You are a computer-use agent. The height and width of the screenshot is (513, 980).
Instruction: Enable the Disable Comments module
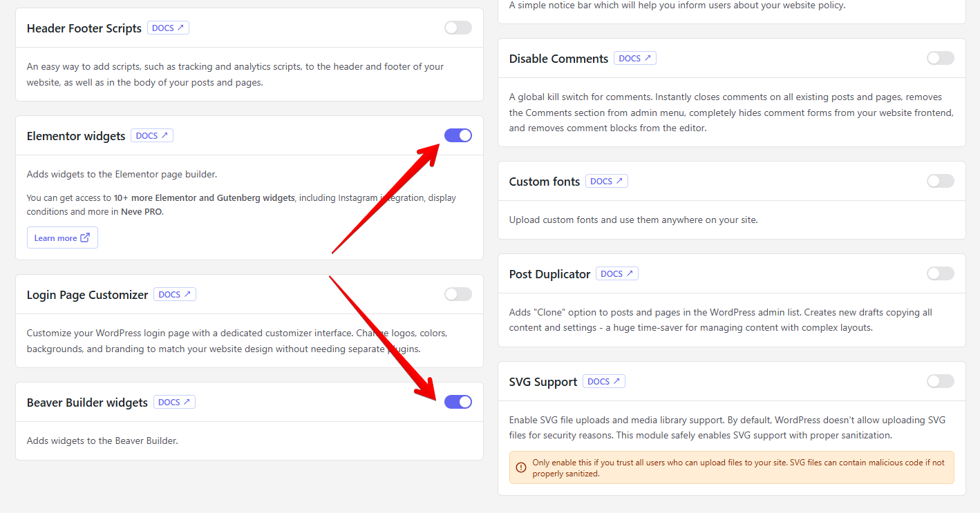(940, 58)
